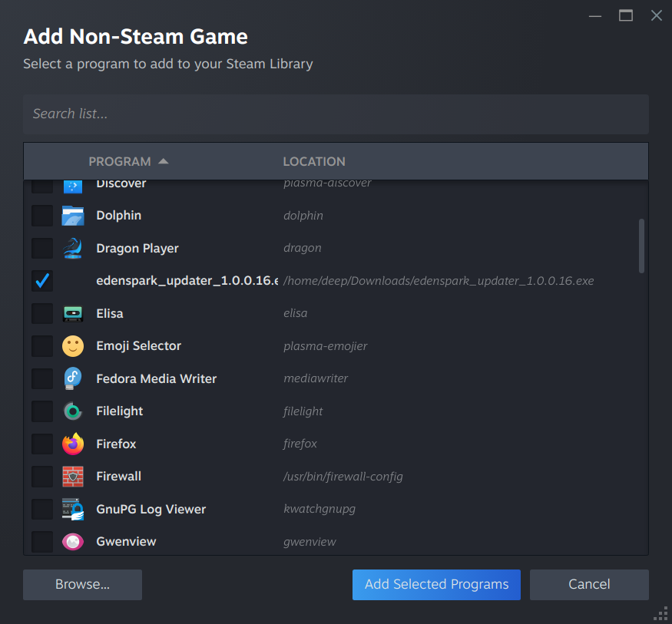Click the kwatchgnupg location text
This screenshot has width=672, height=624.
coord(319,509)
